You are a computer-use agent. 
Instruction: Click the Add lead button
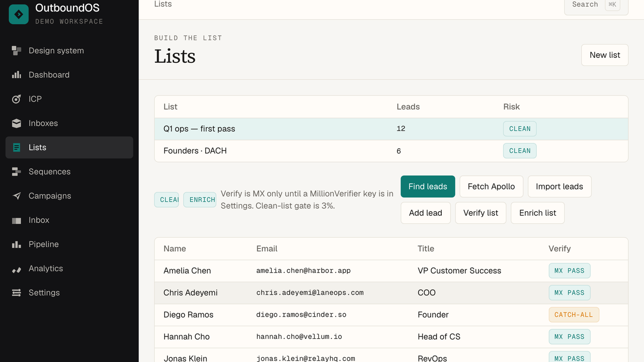426,213
